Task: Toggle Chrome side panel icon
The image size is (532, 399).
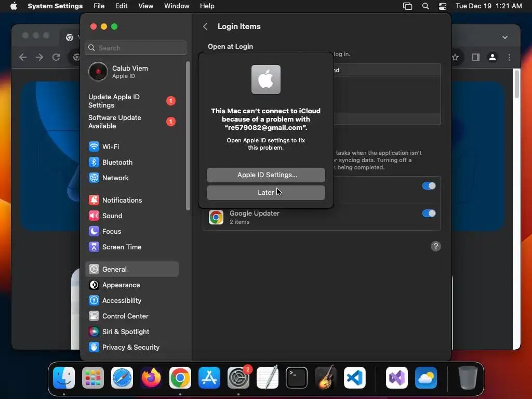Action: coord(476,57)
